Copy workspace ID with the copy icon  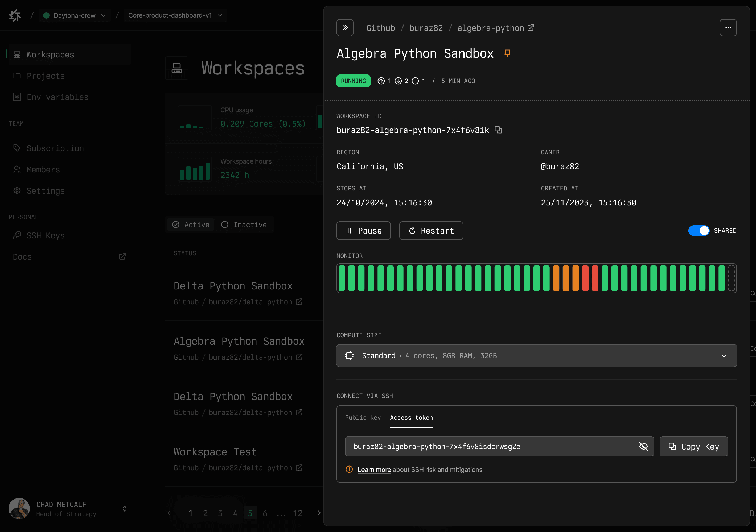(x=498, y=130)
